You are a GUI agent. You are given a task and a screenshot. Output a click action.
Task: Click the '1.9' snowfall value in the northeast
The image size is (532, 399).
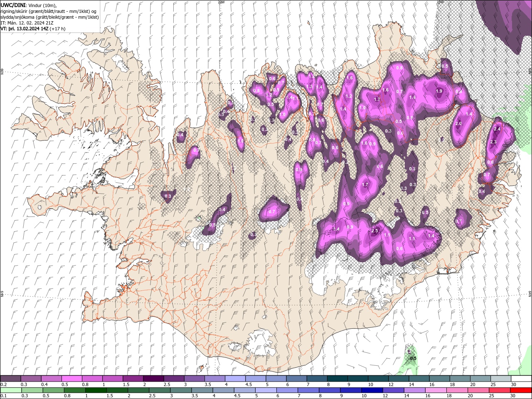pos(439,91)
